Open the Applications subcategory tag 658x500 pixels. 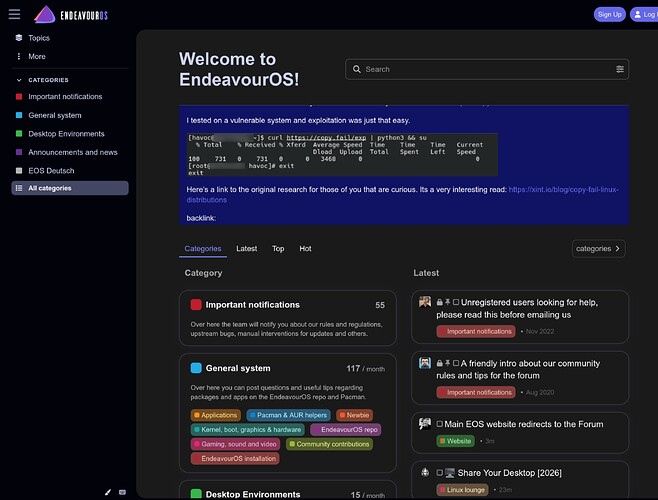(x=216, y=415)
